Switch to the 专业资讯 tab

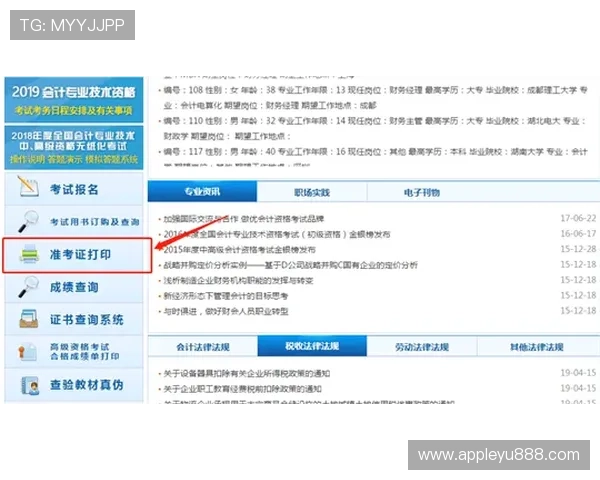pyautogui.click(x=202, y=191)
